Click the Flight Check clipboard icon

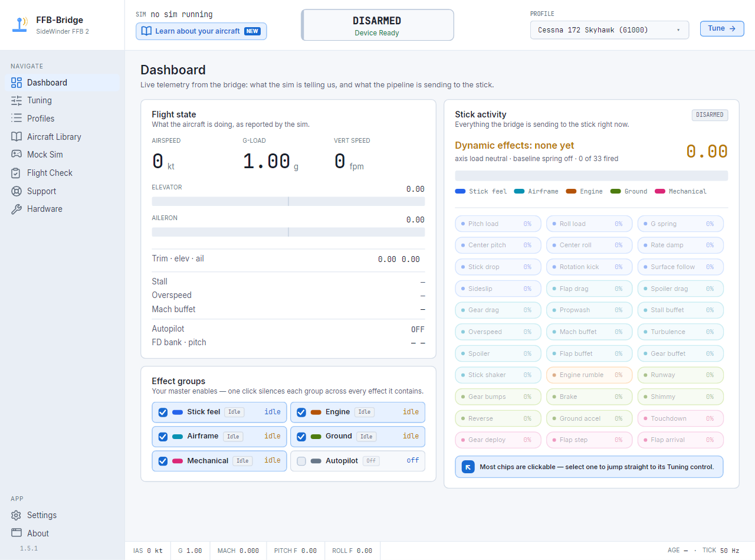click(17, 173)
